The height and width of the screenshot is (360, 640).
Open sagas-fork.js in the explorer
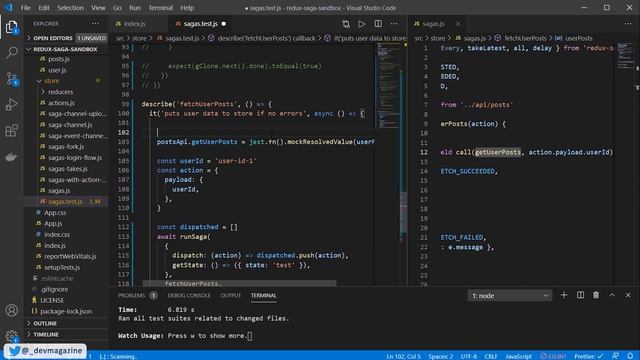click(x=67, y=147)
